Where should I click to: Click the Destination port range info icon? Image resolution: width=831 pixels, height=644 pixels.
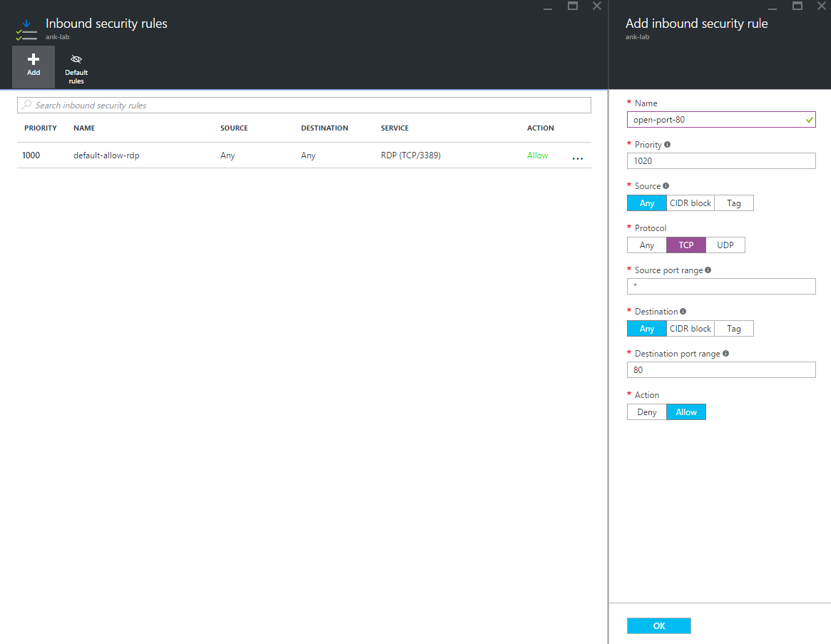[x=725, y=353]
